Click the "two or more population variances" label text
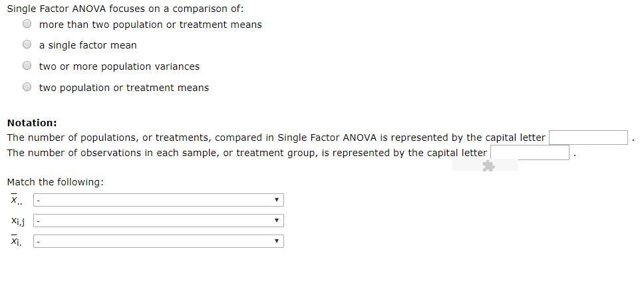The width and height of the screenshot is (644, 283). [119, 66]
